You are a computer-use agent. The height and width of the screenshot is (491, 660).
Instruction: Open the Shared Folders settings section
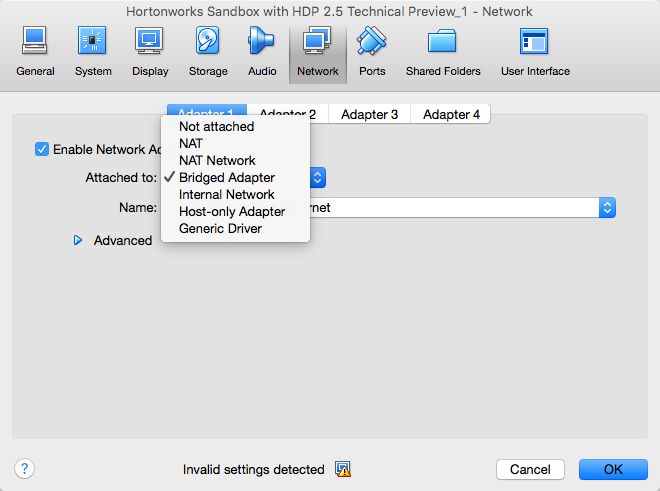click(x=443, y=52)
